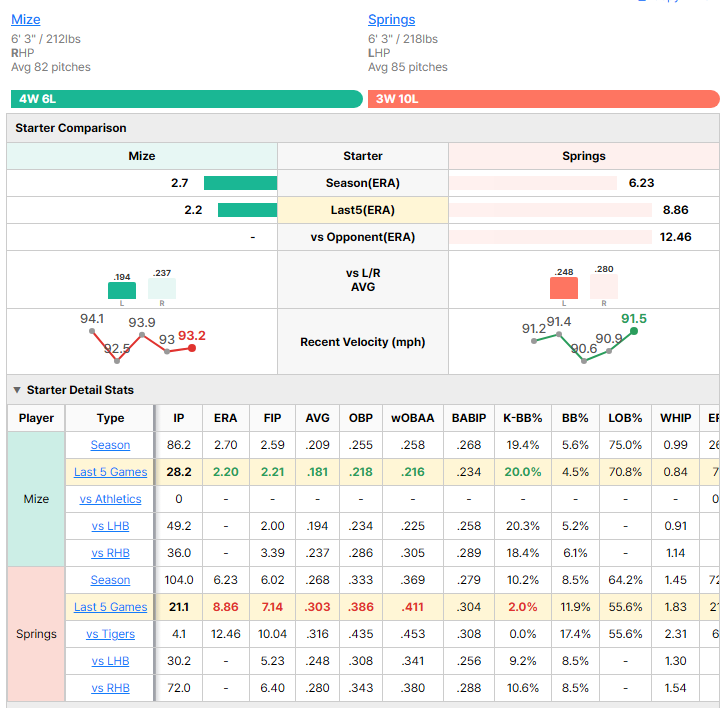Click the vs L/R AVG label
This screenshot has height=708, width=726.
tap(363, 280)
